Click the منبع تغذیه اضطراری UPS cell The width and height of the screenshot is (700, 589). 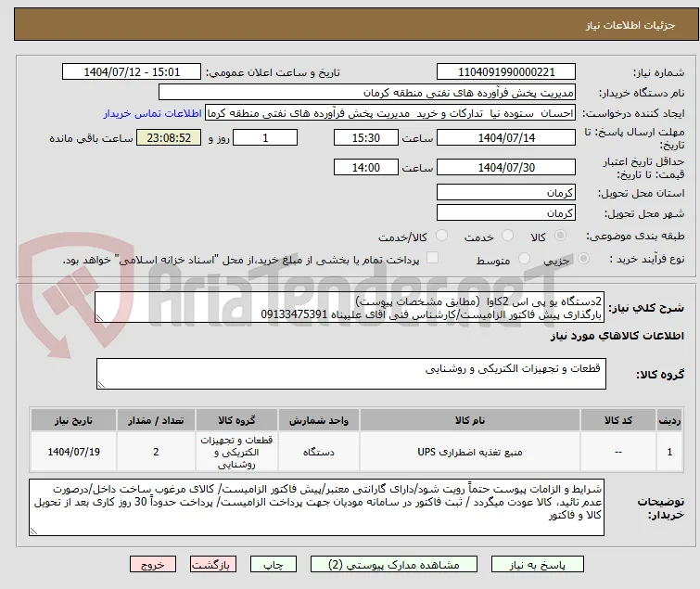pos(470,452)
